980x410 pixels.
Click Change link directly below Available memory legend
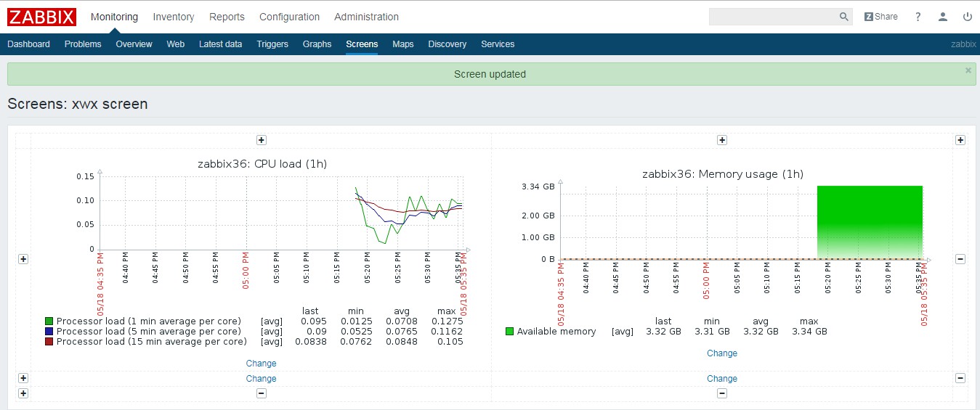722,353
